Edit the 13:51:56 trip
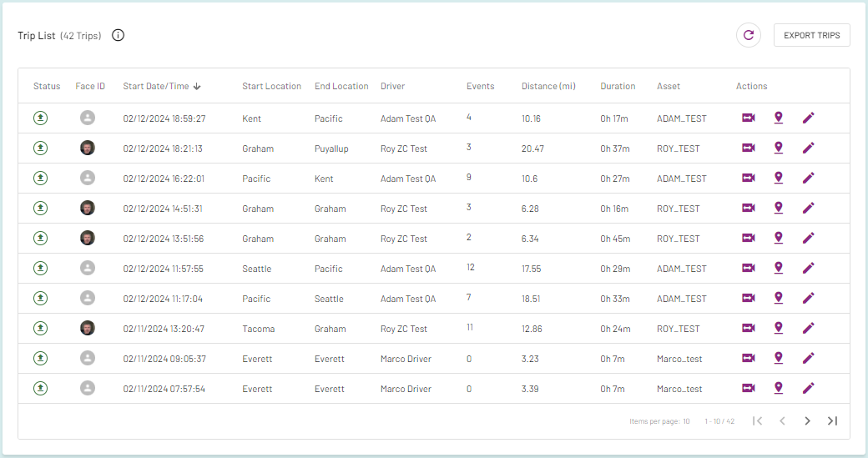Screen dimensions: 868x458 pos(808,238)
